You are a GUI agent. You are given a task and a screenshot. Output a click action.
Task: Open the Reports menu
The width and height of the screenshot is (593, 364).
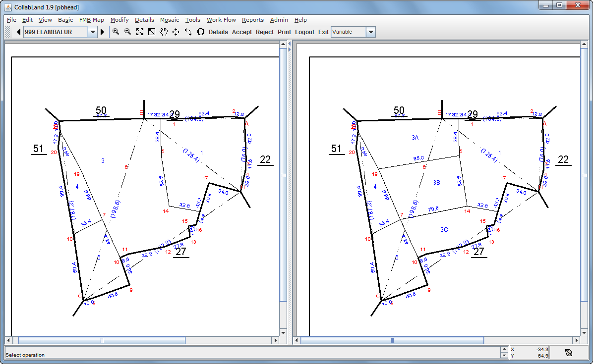point(253,20)
